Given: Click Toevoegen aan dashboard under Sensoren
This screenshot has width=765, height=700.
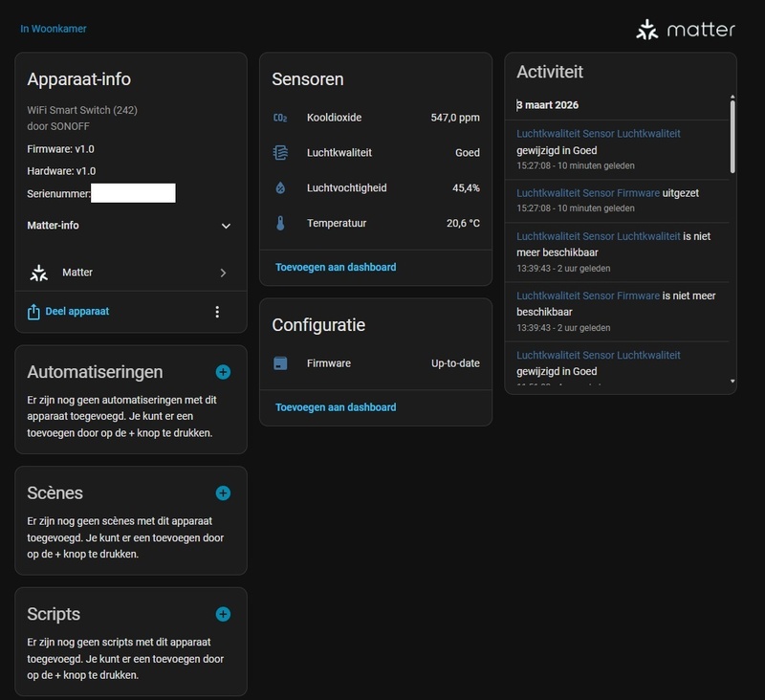Looking at the screenshot, I should [x=335, y=267].
